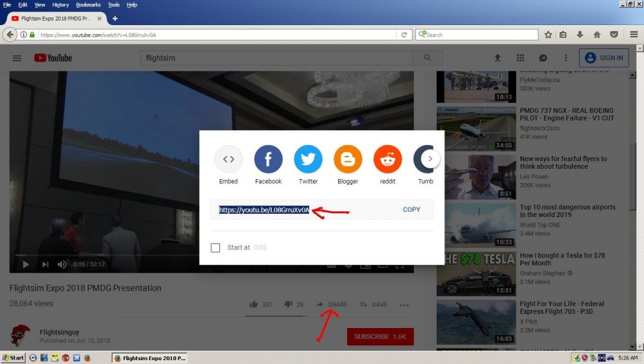This screenshot has width=644, height=364.
Task: Open Flightsimguy channel avatar
Action: (21, 335)
